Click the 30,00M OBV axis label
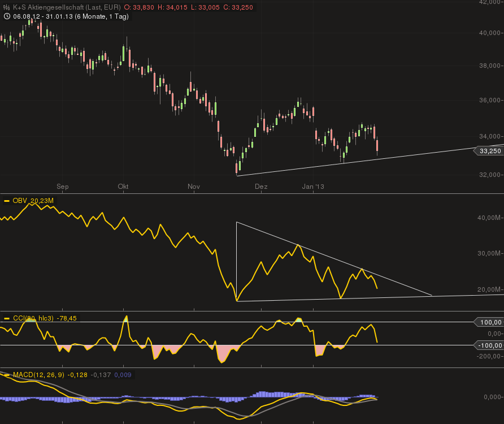 point(489,253)
